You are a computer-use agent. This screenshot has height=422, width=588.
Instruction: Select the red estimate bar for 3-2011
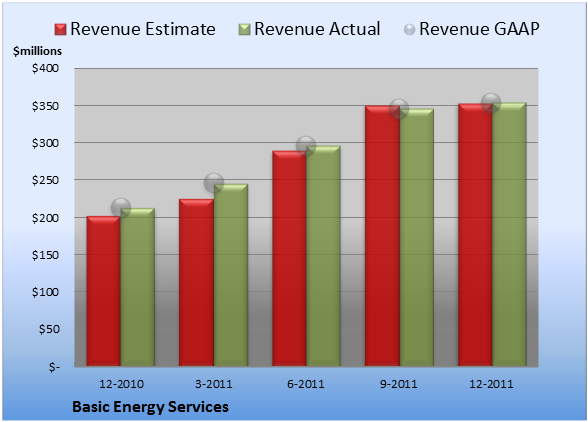[196, 282]
